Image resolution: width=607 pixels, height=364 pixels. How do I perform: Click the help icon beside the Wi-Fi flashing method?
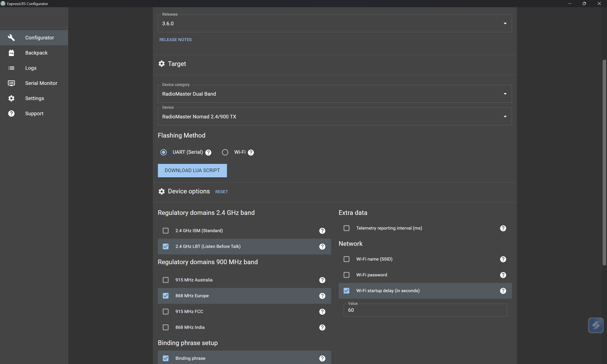(x=251, y=153)
